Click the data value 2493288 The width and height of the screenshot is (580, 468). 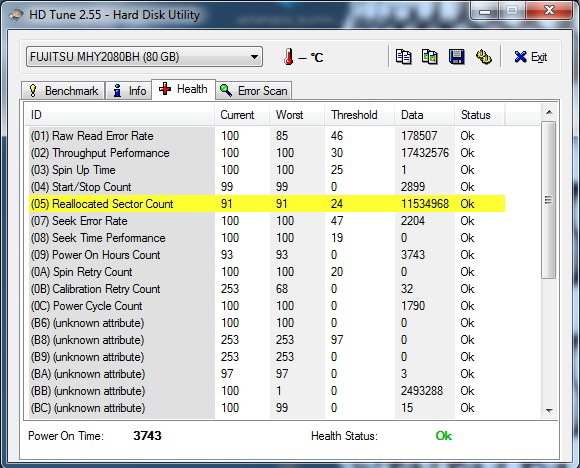422,391
